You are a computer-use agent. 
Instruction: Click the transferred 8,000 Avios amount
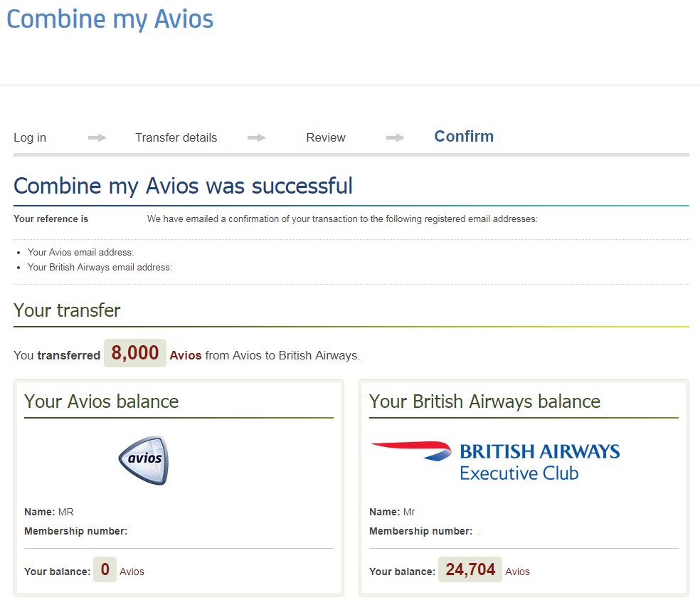pos(135,353)
